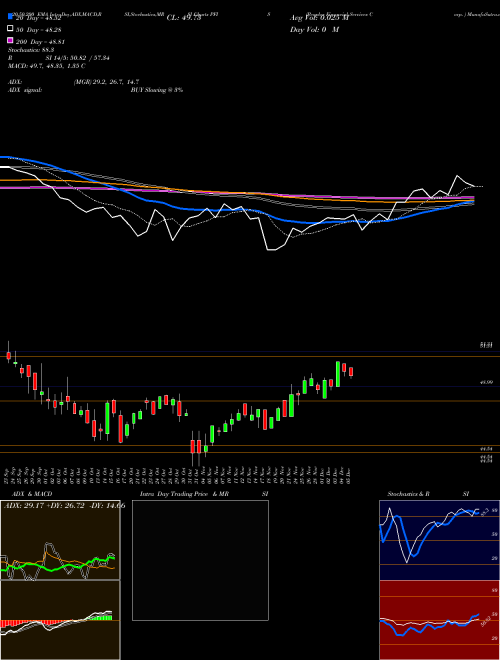Screen dimensions: 500x660
Task: Open the blue Stochastics chart panel
Action: 439,540
